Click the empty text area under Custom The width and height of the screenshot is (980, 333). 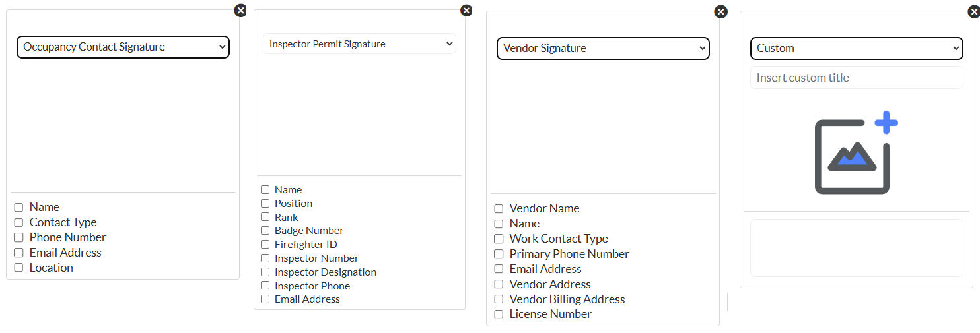pos(857,248)
